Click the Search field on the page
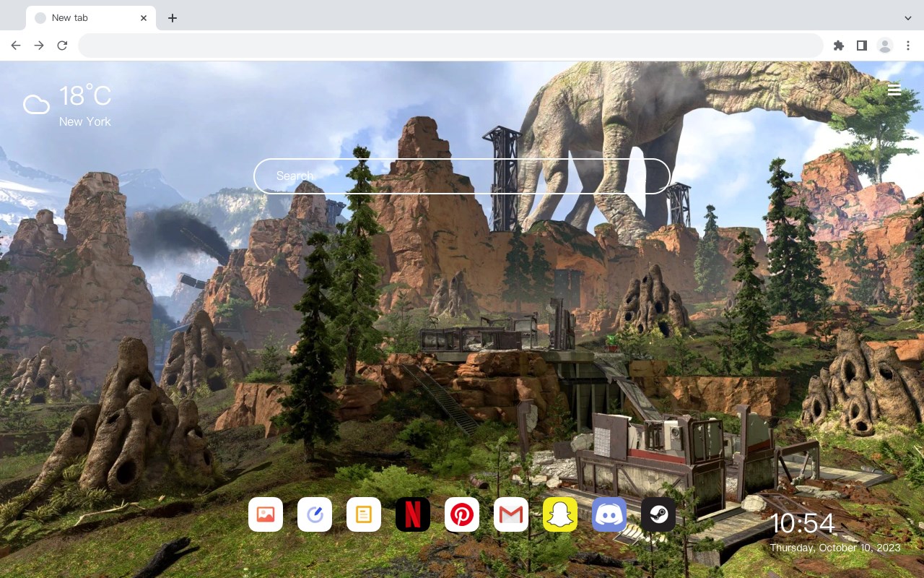Screen dimensions: 924x578 coord(462,176)
